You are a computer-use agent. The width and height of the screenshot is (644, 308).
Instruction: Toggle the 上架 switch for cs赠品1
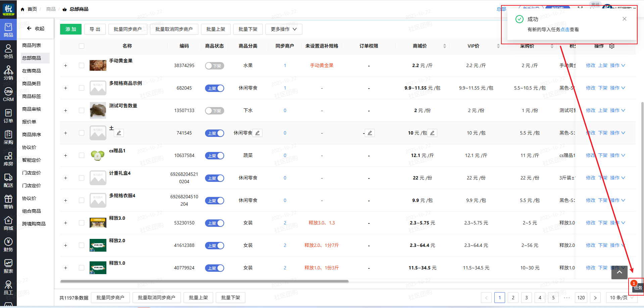click(214, 156)
